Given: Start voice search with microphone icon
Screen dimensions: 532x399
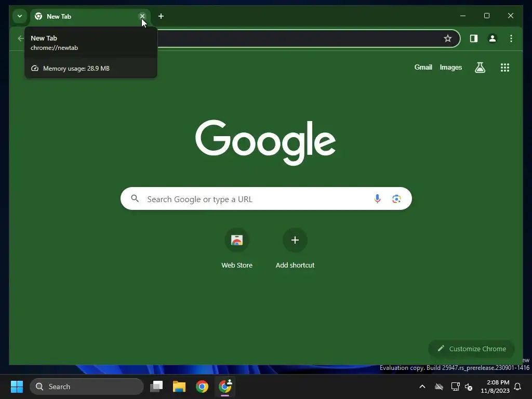Looking at the screenshot, I should pos(377,198).
